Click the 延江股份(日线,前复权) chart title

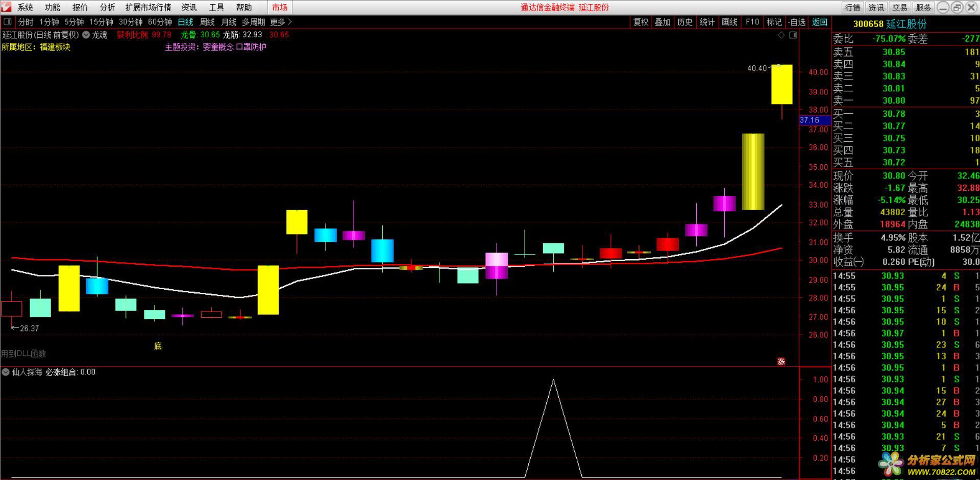[40, 35]
